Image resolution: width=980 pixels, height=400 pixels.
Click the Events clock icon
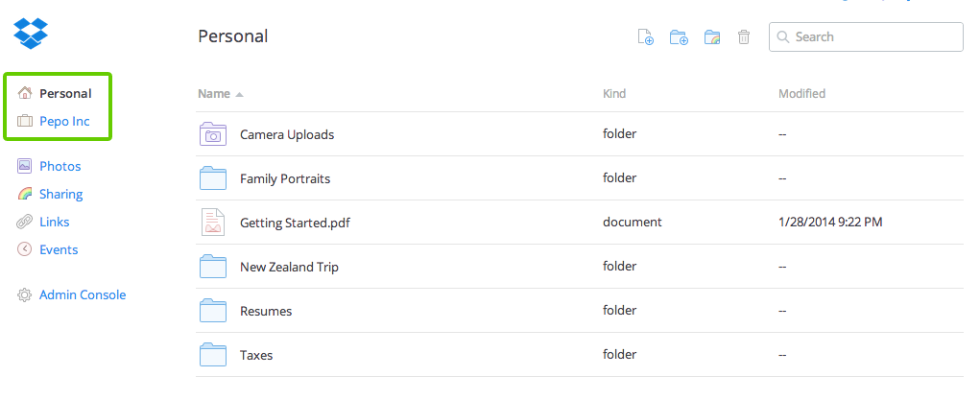coord(25,249)
